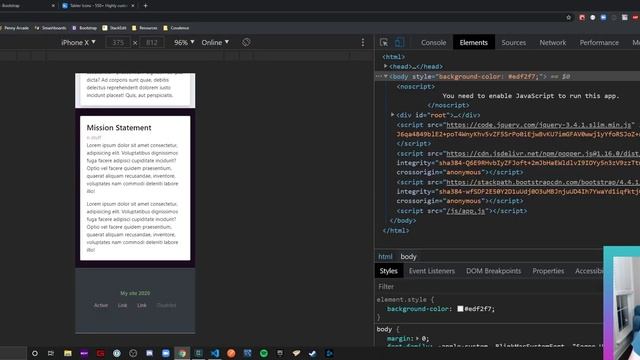Click the viewport width field 375

coord(118,42)
